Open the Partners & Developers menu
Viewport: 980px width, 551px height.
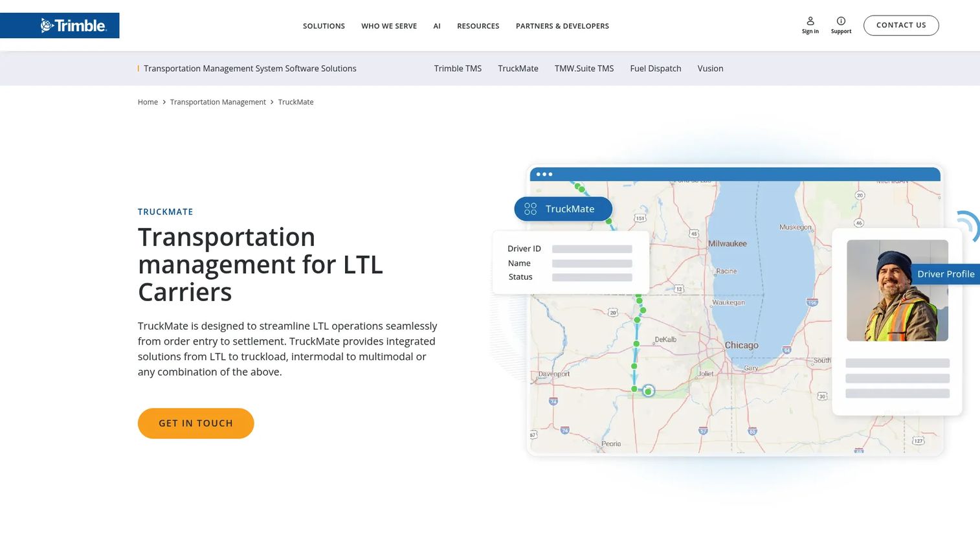pyautogui.click(x=562, y=26)
